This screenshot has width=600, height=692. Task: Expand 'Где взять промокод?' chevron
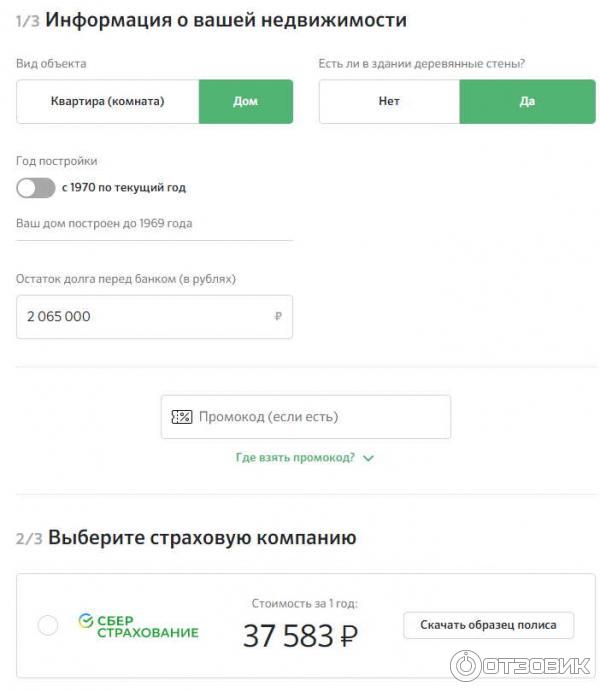click(x=368, y=458)
